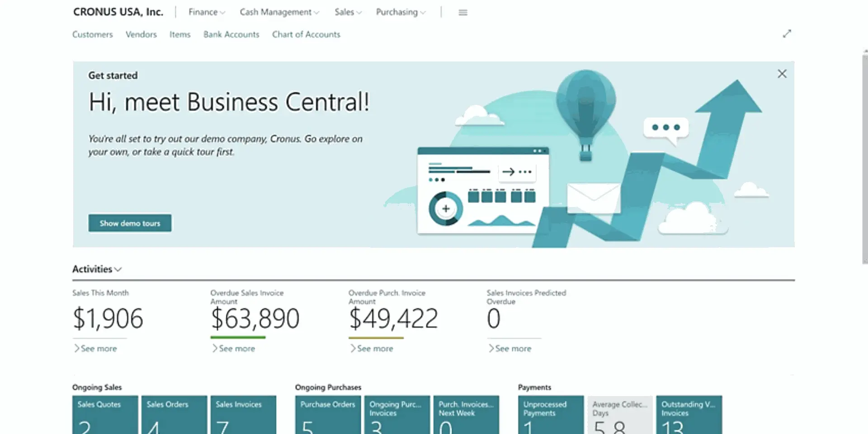See more under Overdue Purch. Invoice Amount
The image size is (868, 434).
click(x=372, y=349)
